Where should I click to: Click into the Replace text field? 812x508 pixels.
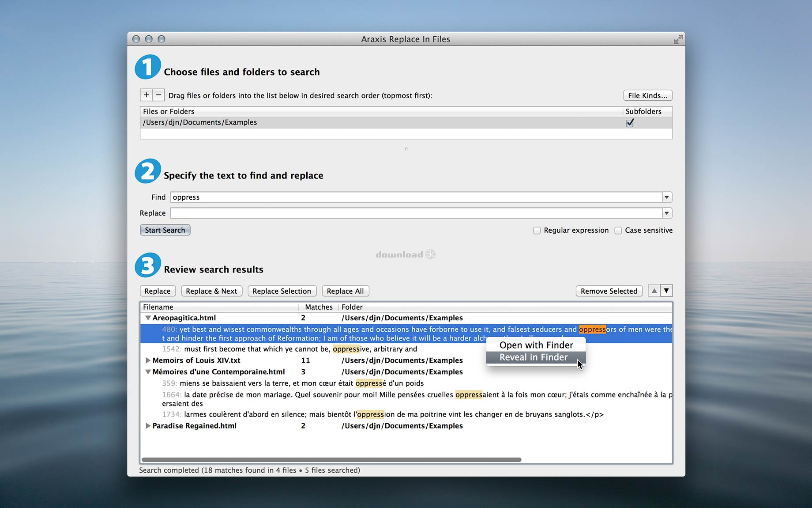[x=416, y=213]
